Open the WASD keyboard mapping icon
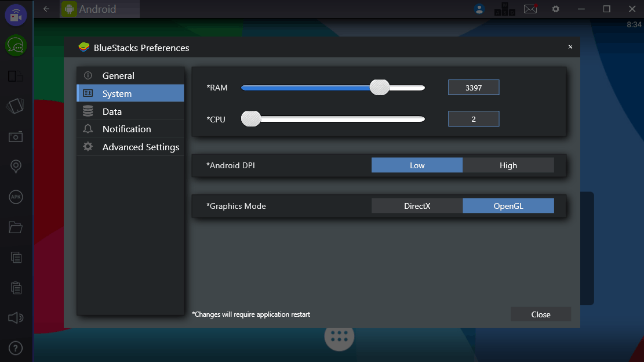The width and height of the screenshot is (644, 362). click(505, 9)
